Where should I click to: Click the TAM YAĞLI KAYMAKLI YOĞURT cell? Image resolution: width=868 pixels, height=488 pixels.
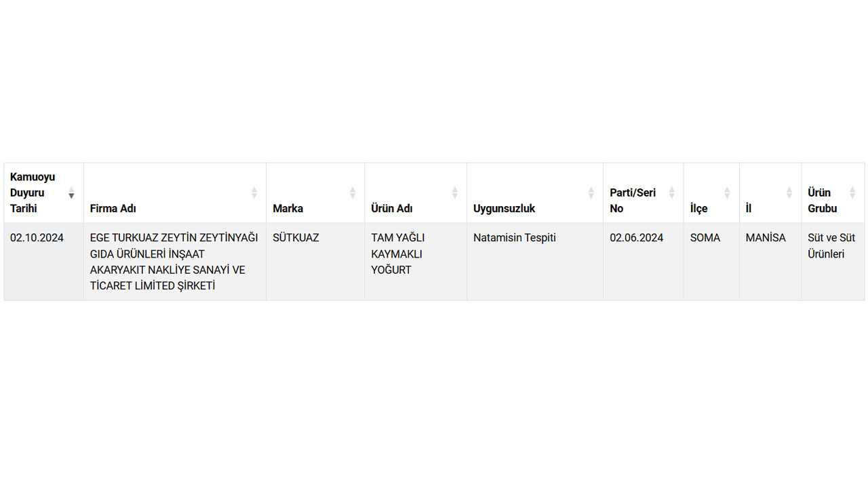pos(397,253)
